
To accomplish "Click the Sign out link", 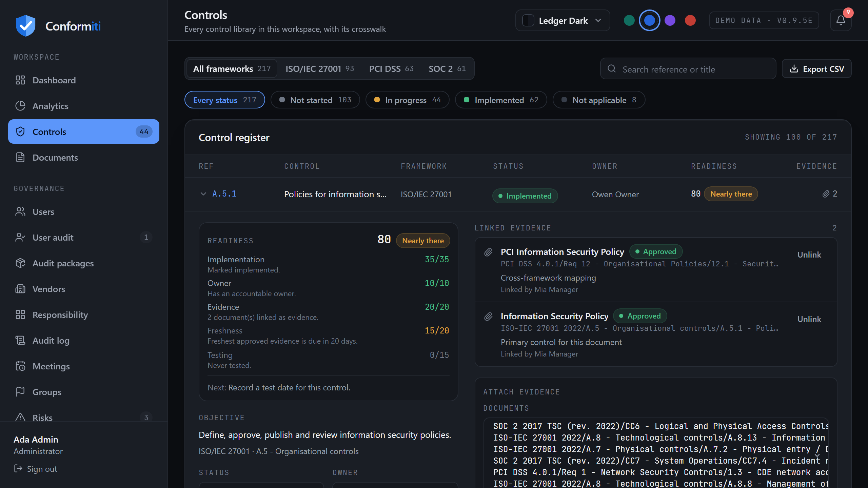I will pyautogui.click(x=36, y=469).
